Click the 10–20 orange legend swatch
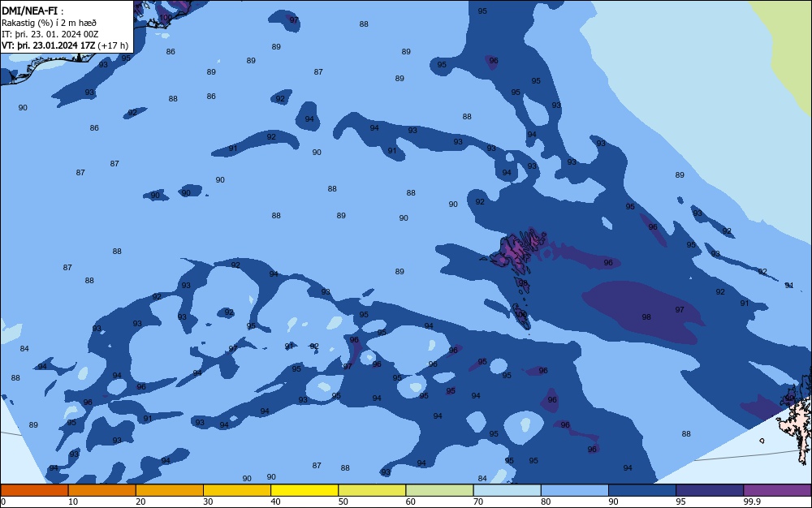 [x=102, y=490]
